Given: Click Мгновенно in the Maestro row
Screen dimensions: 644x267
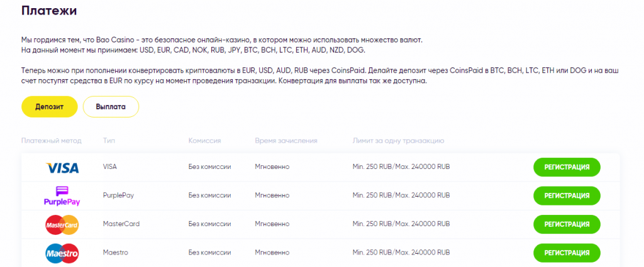Looking at the screenshot, I should click(272, 252).
